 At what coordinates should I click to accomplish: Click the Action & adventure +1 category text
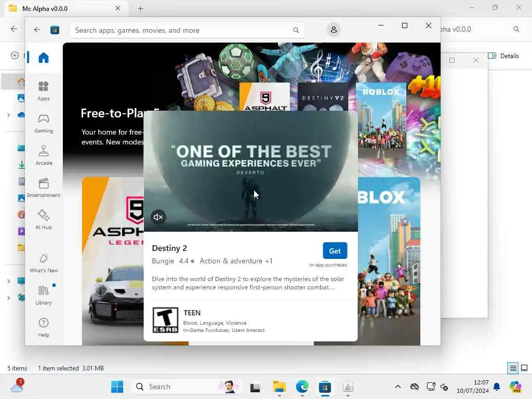click(236, 261)
